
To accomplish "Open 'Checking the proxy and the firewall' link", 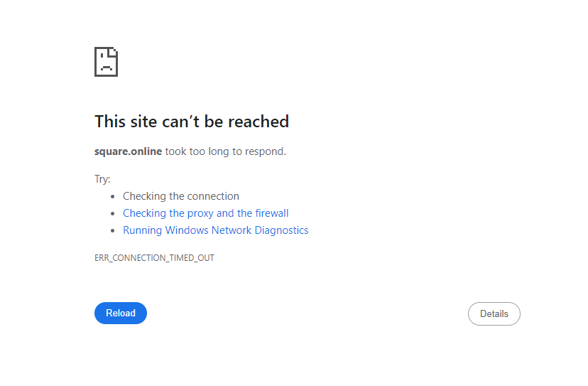I will coord(205,213).
